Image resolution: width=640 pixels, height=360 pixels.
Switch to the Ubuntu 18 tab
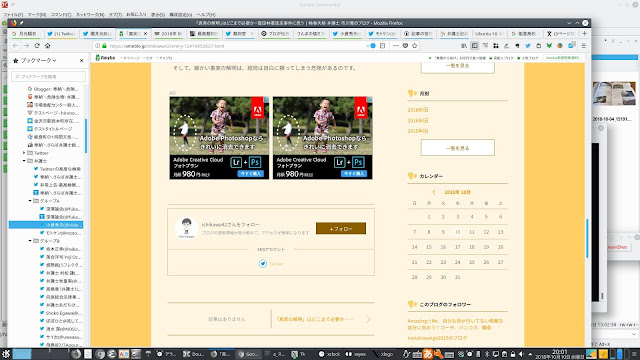click(489, 33)
